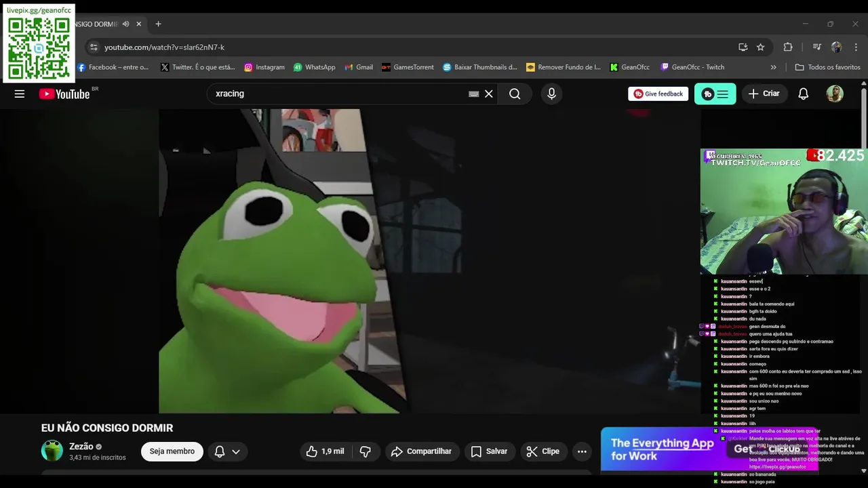Open more actions three-dot button
The image size is (868, 488).
582,451
